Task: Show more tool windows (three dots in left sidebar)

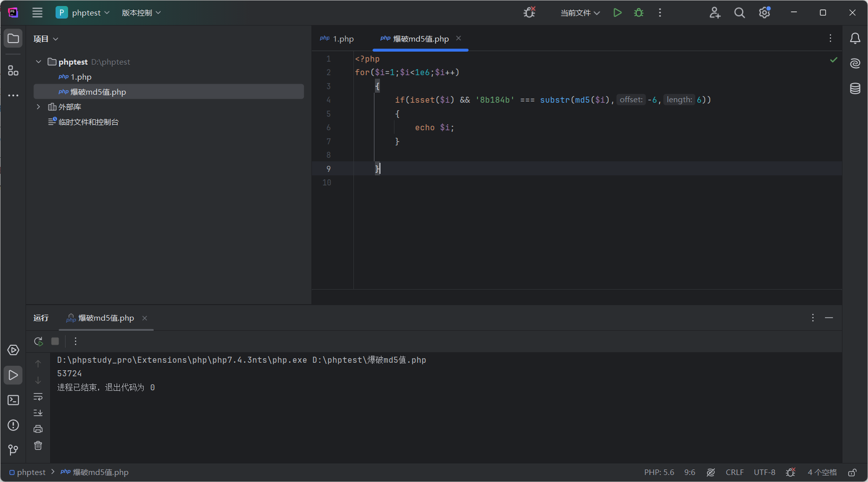Action: pyautogui.click(x=14, y=95)
